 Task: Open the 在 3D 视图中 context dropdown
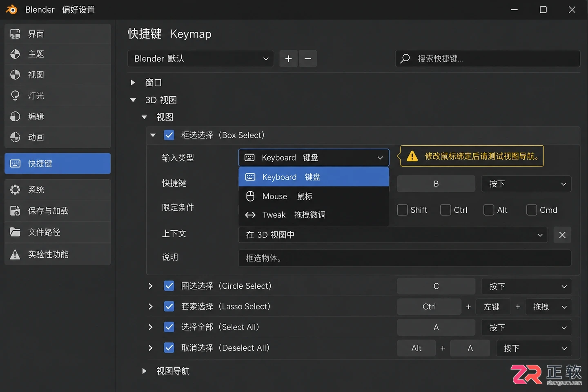point(393,235)
